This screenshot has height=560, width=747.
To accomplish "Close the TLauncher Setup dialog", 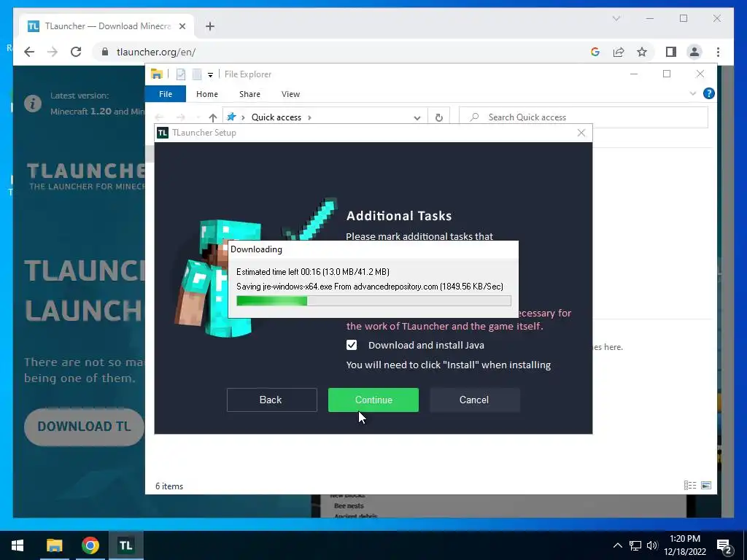I will click(581, 133).
